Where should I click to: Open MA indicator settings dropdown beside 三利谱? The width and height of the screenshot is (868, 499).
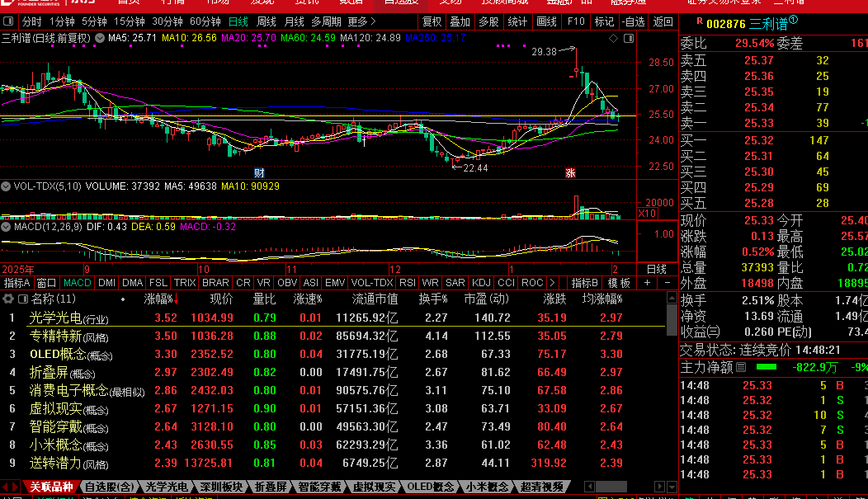(100, 38)
